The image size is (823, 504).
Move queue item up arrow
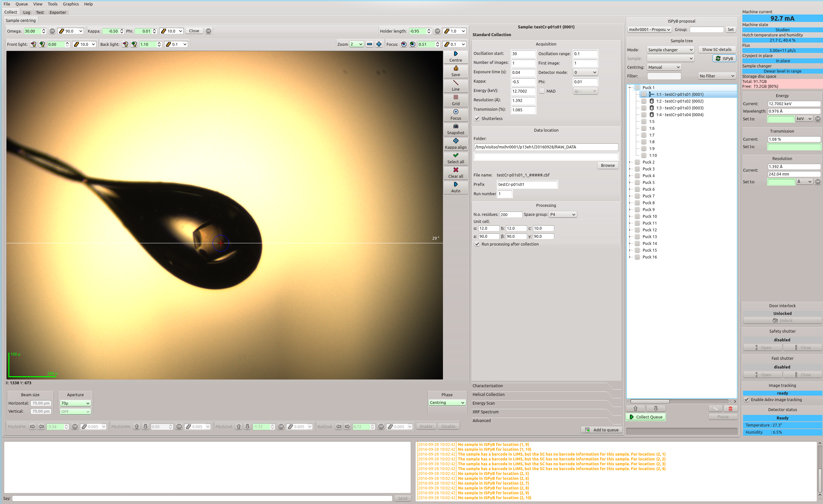pos(635,408)
